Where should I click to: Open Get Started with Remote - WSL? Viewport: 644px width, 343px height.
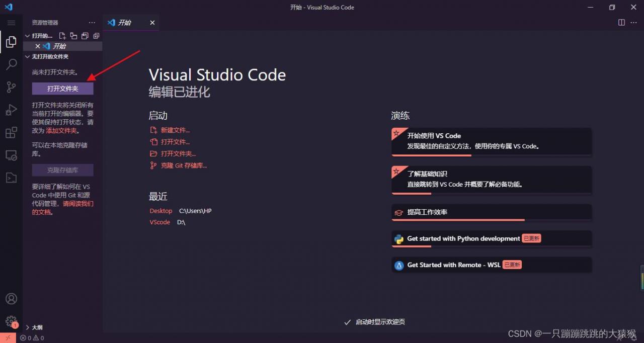492,265
